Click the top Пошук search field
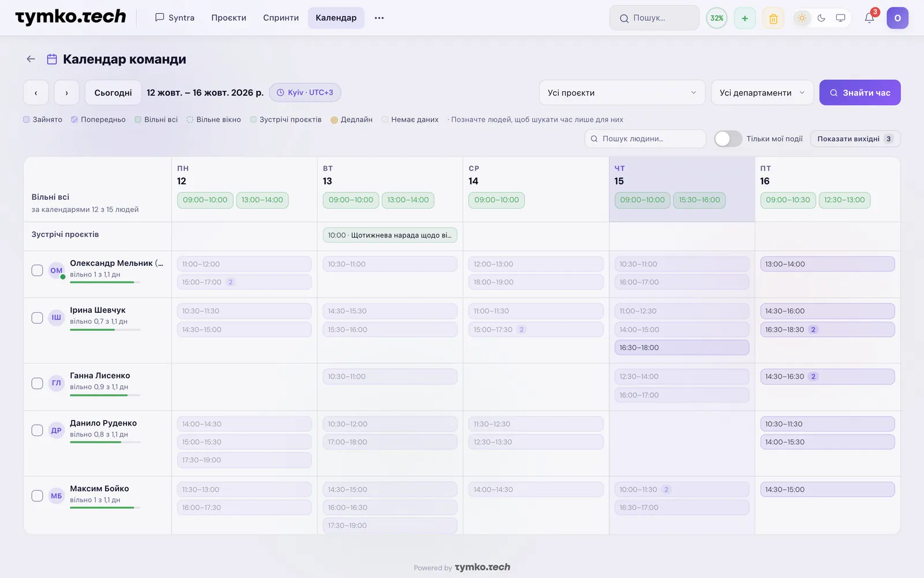924x578 pixels. (x=654, y=18)
